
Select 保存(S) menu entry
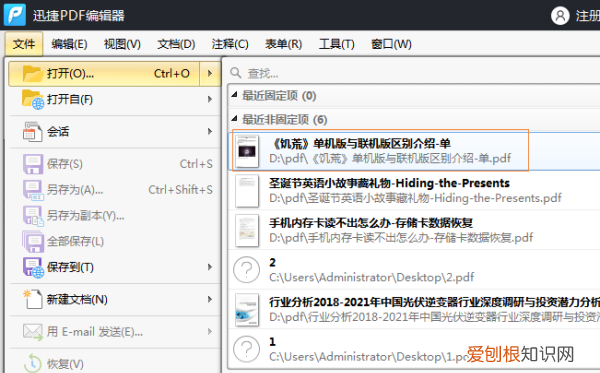[114, 164]
